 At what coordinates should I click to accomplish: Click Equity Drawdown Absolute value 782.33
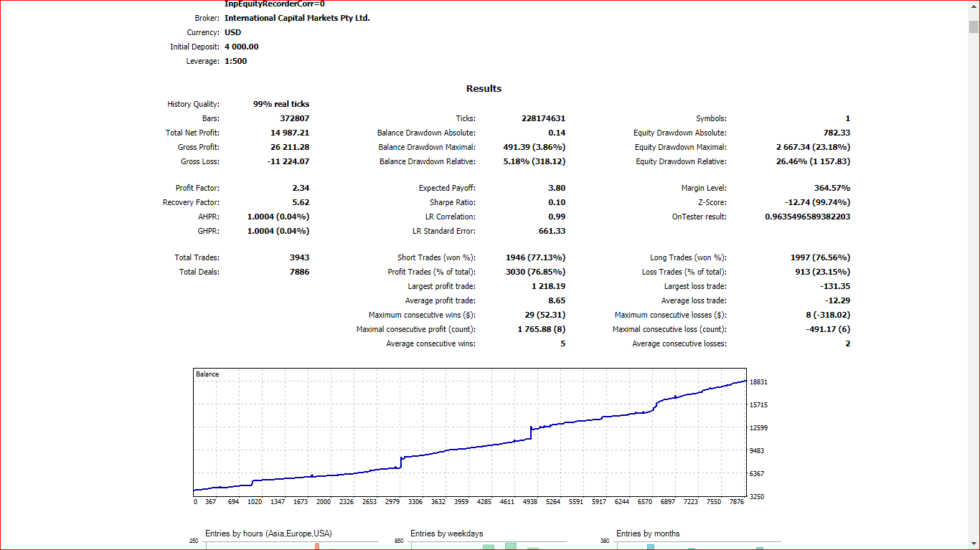tap(837, 133)
